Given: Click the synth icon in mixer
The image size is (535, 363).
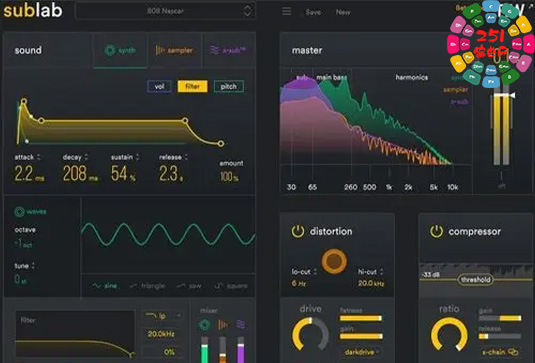Looking at the screenshot, I should point(204,324).
